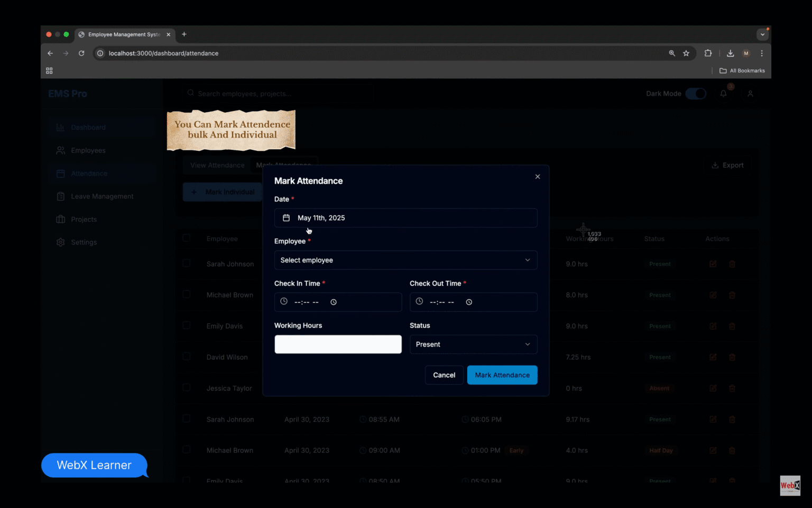Select the Attendance calendar icon in sidebar
This screenshot has width=812, height=508.
click(60, 173)
